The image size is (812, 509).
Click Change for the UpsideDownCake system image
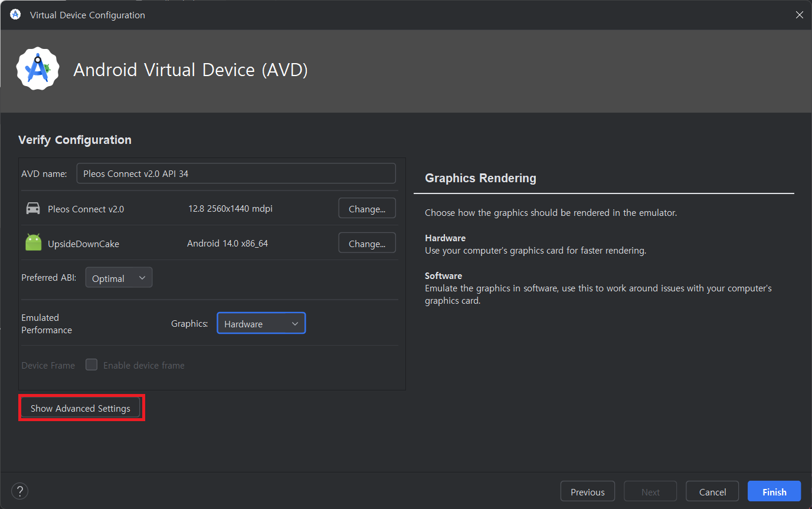[366, 244]
